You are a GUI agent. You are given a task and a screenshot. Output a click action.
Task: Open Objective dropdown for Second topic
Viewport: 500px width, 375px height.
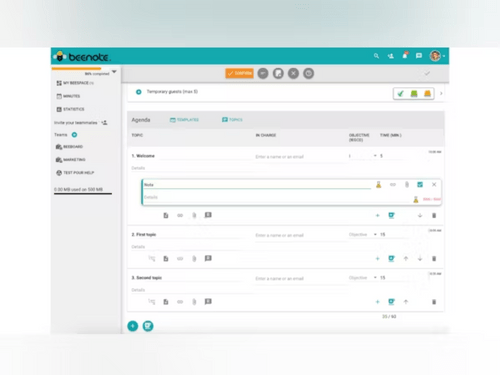(363, 278)
